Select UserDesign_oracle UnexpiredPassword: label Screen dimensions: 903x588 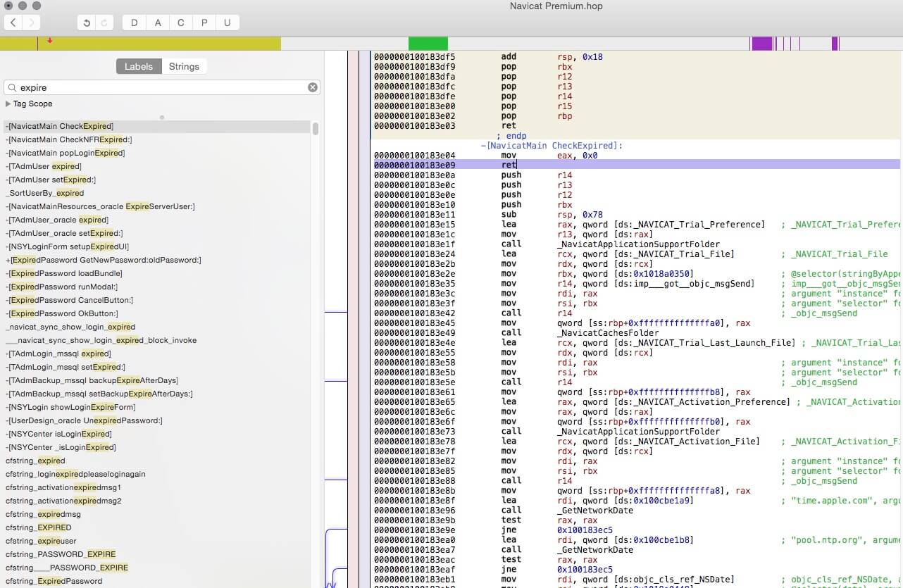(84, 420)
